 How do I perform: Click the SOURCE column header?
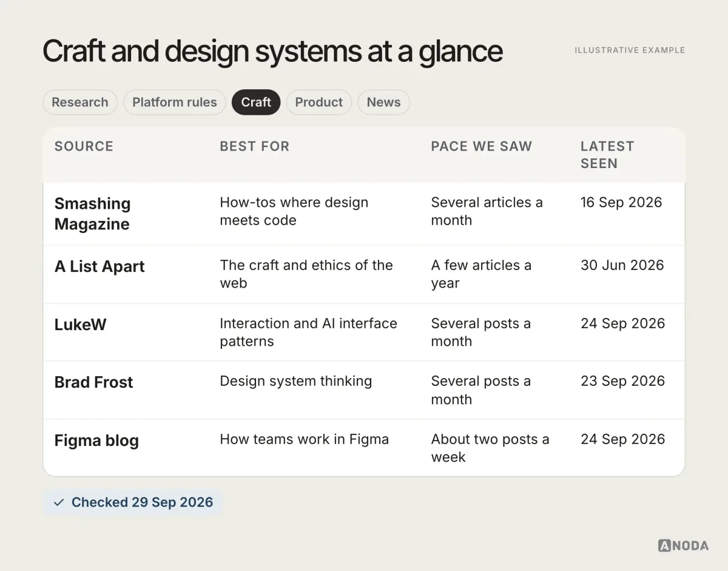click(x=84, y=146)
